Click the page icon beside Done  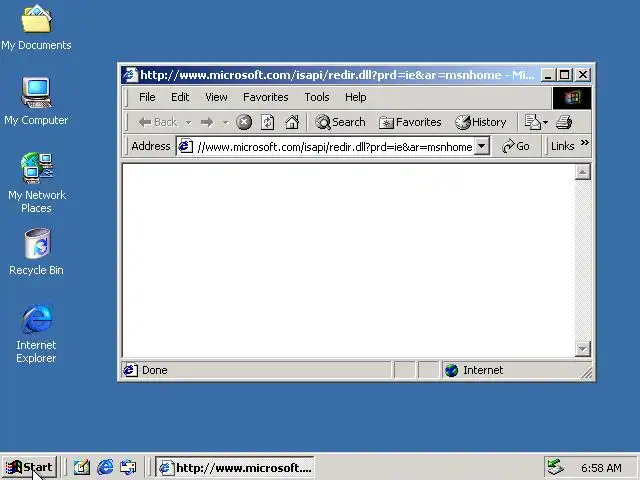130,370
